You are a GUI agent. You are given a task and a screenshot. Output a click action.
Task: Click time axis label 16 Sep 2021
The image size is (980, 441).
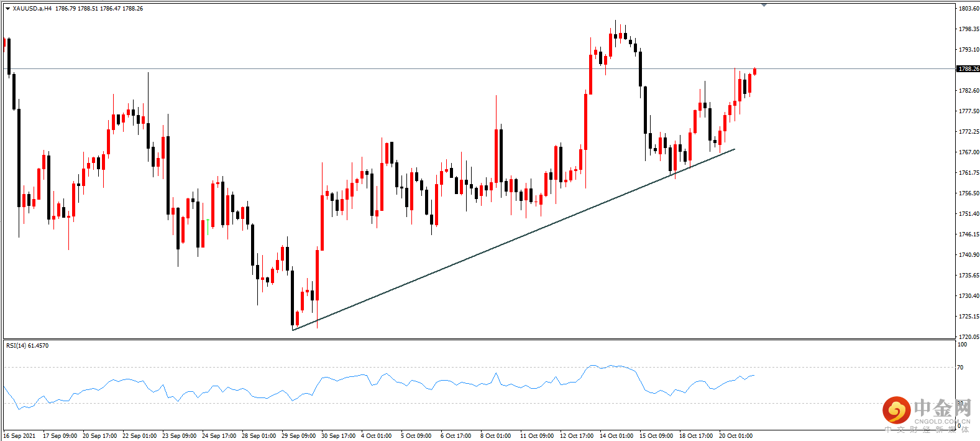(x=20, y=436)
